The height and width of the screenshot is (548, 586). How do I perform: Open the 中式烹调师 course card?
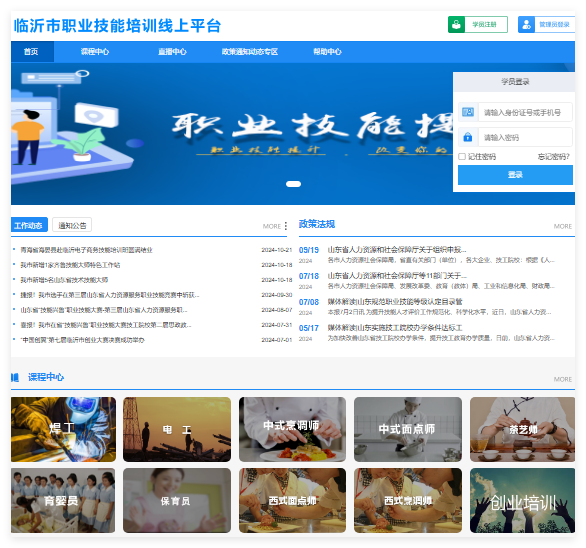pos(292,429)
